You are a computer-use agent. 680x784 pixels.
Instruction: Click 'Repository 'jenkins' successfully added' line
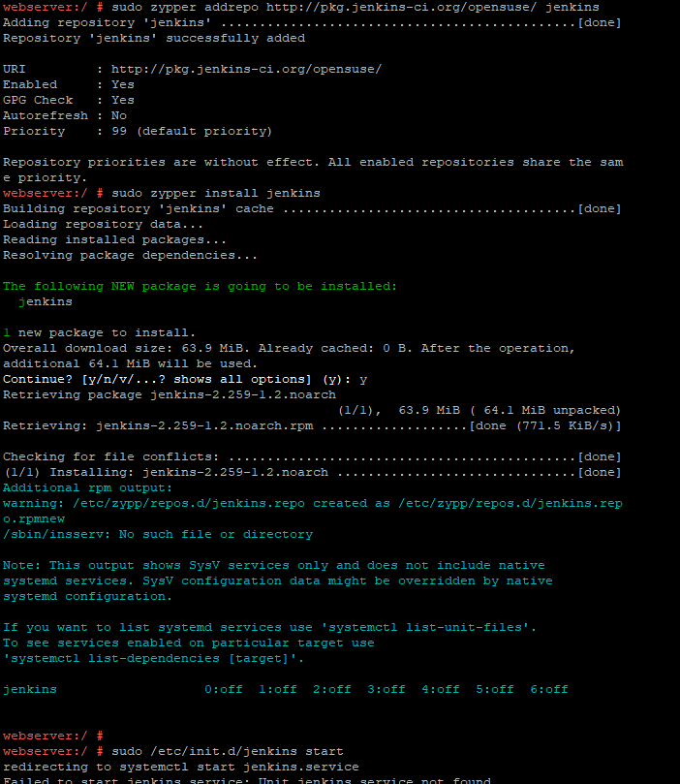154,38
